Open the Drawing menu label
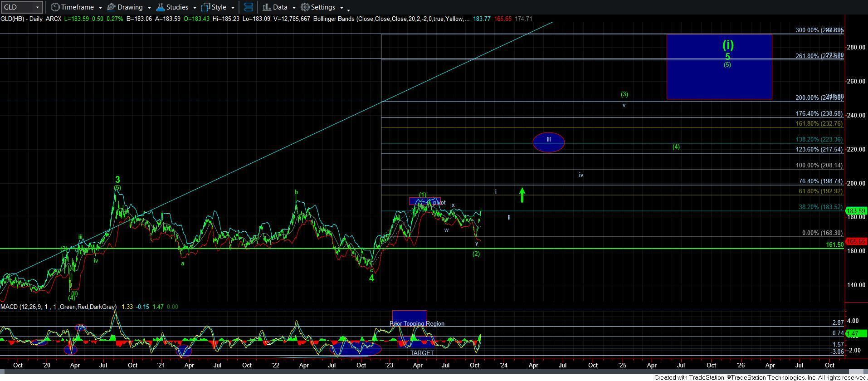This screenshot has width=868, height=381. [130, 7]
